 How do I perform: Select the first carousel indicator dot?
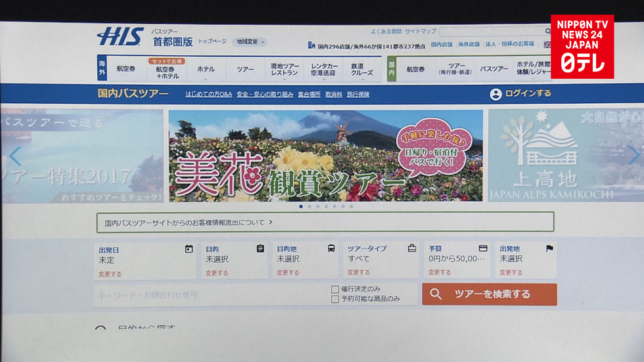pyautogui.click(x=301, y=206)
